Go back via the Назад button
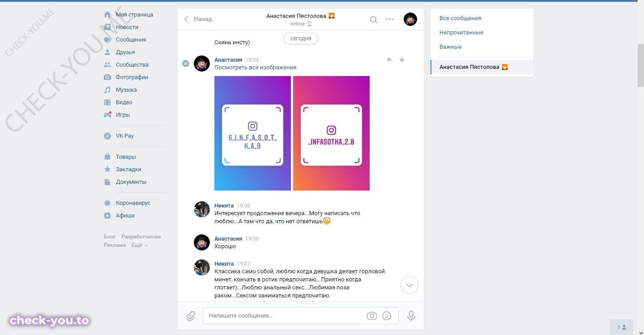 point(198,19)
